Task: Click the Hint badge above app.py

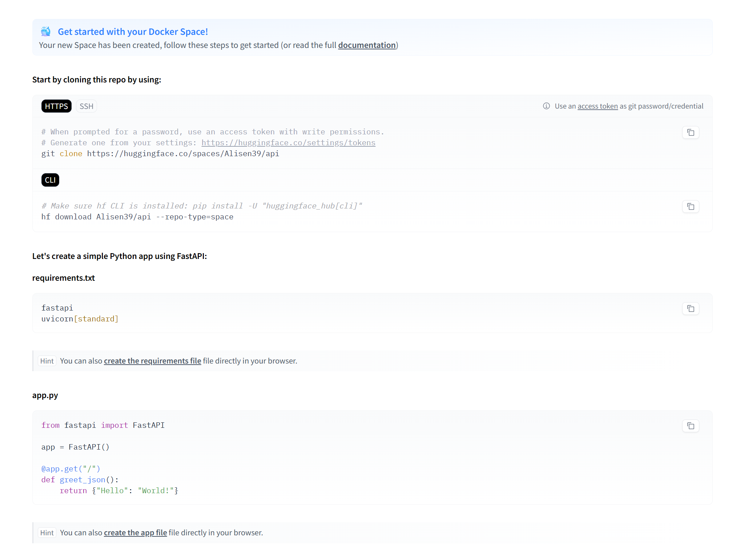Action: point(47,361)
